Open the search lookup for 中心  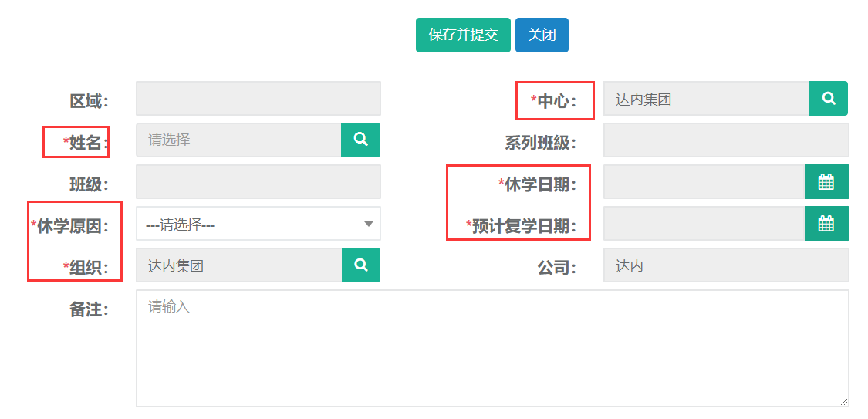[828, 99]
